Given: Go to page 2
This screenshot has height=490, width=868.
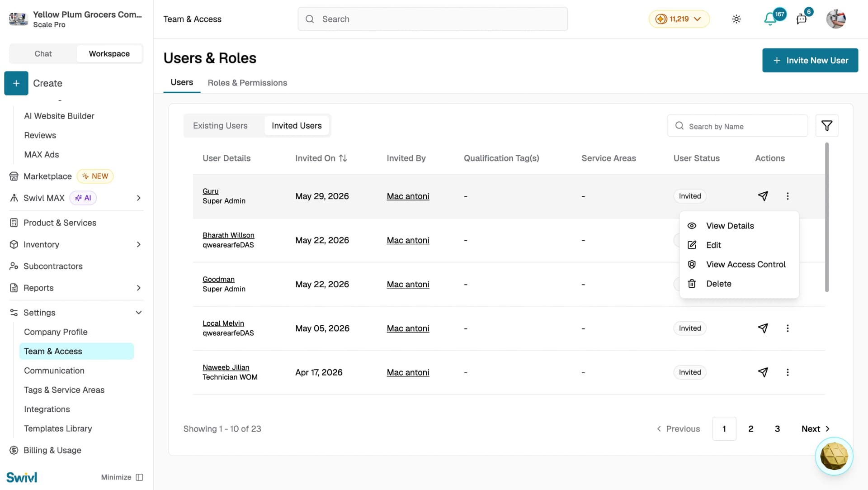Looking at the screenshot, I should [750, 429].
